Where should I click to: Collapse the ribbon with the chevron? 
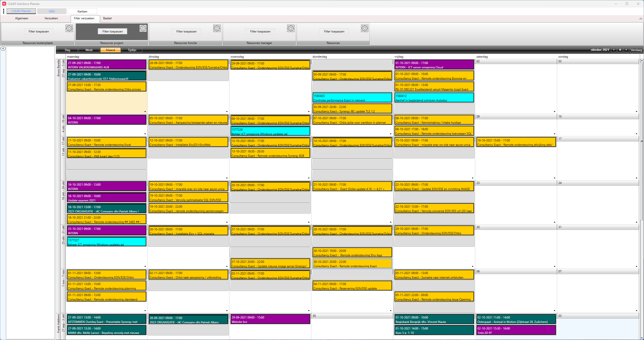(641, 19)
